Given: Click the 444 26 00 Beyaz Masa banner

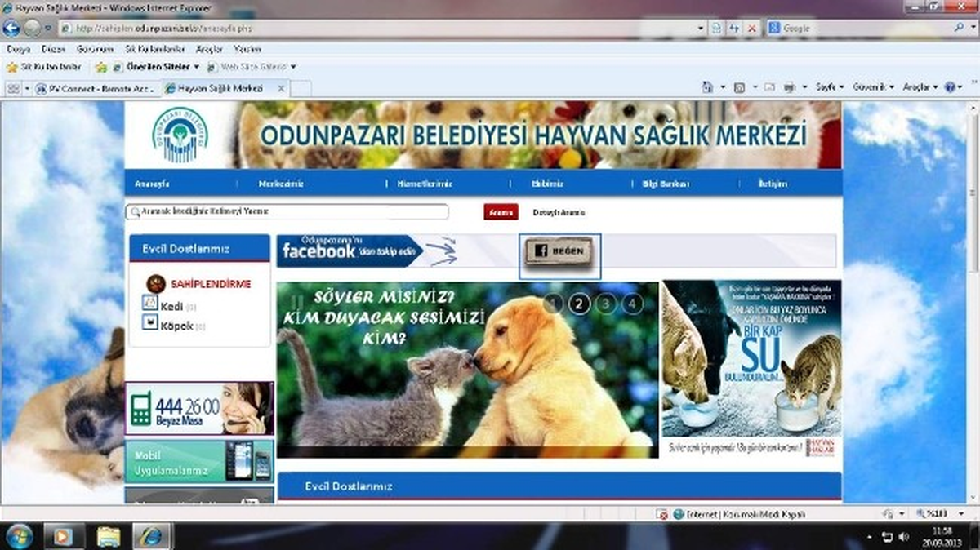Looking at the screenshot, I should (x=199, y=408).
